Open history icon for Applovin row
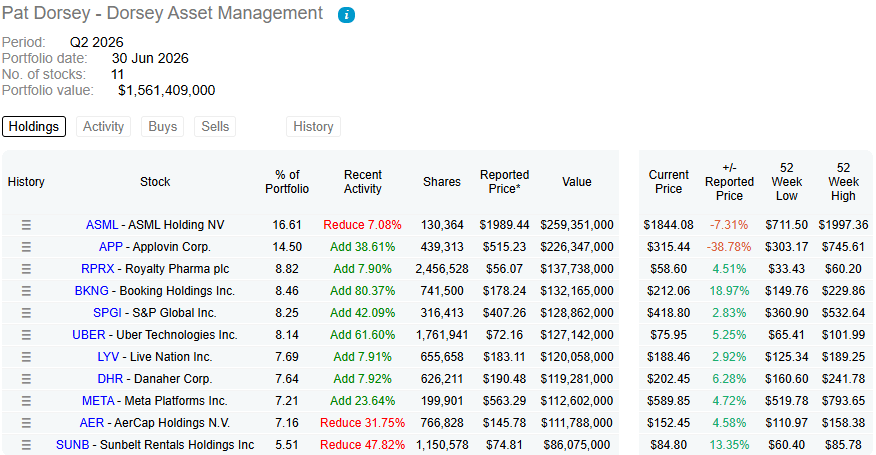The width and height of the screenshot is (876, 455). point(26,247)
